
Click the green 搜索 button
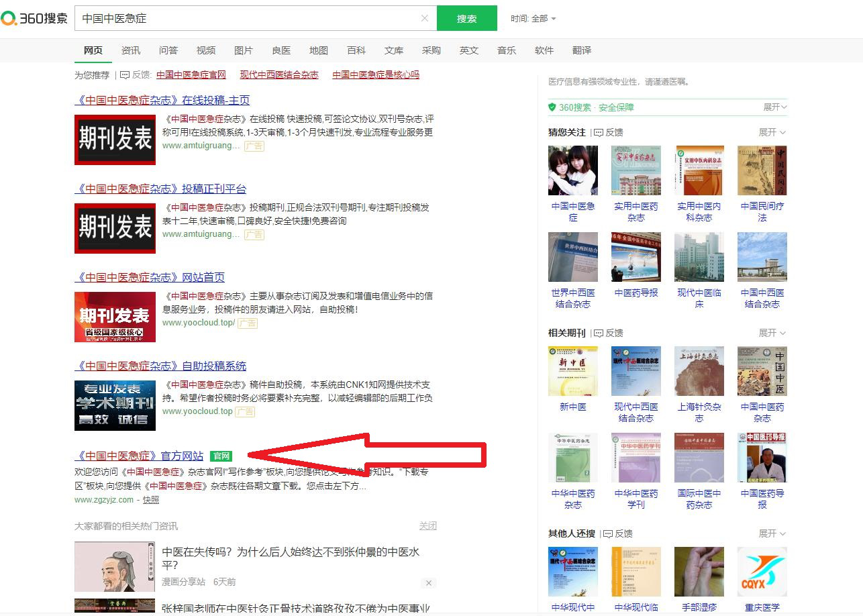(x=467, y=18)
